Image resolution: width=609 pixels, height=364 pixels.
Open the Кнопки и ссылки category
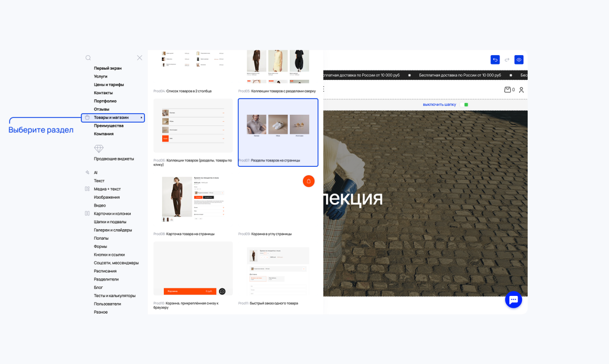click(109, 254)
